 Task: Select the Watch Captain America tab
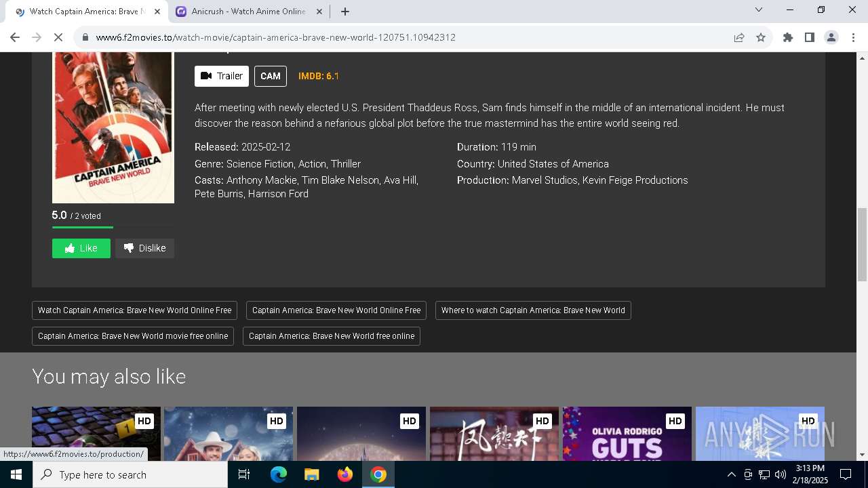[87, 12]
